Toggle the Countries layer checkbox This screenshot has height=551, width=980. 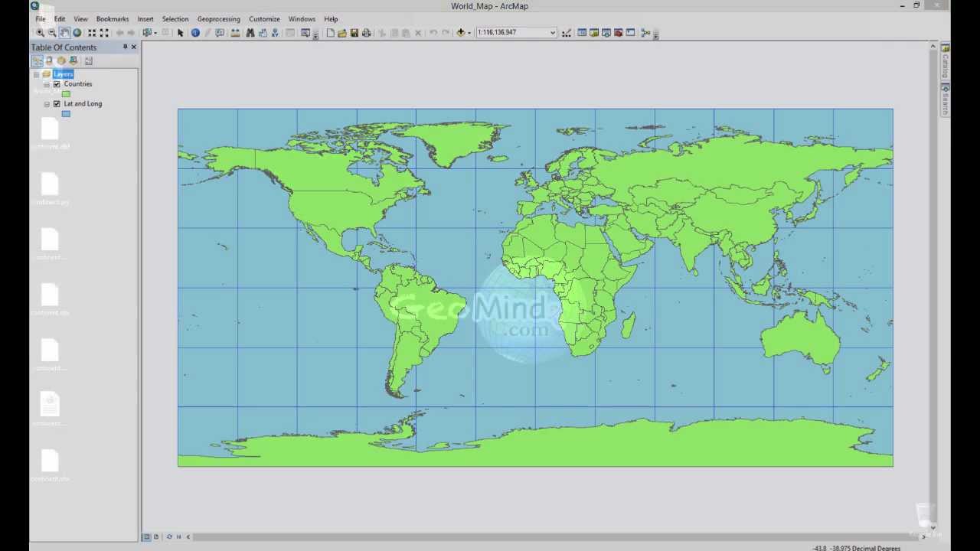pyautogui.click(x=57, y=84)
